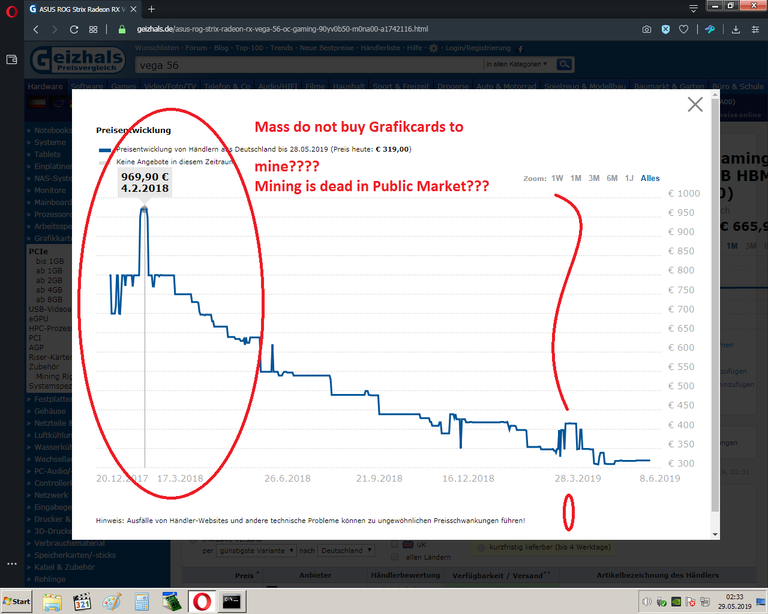Click the green padlock security badge
Viewport: 768px width, 614px height.
coord(122,29)
